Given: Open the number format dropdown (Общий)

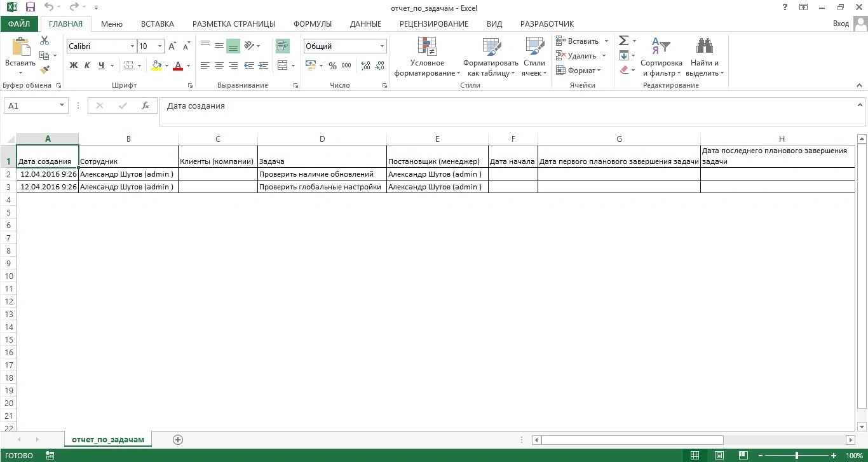Looking at the screenshot, I should click(x=383, y=46).
